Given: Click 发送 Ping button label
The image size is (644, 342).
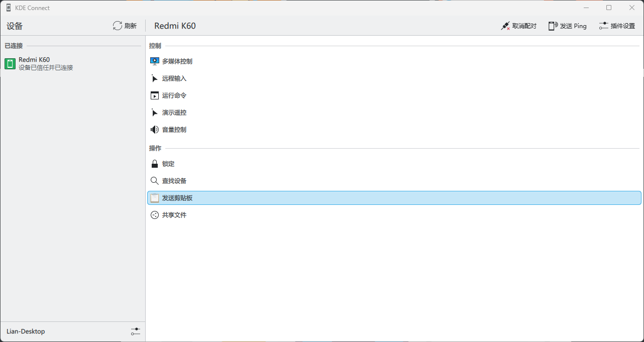Looking at the screenshot, I should [573, 26].
